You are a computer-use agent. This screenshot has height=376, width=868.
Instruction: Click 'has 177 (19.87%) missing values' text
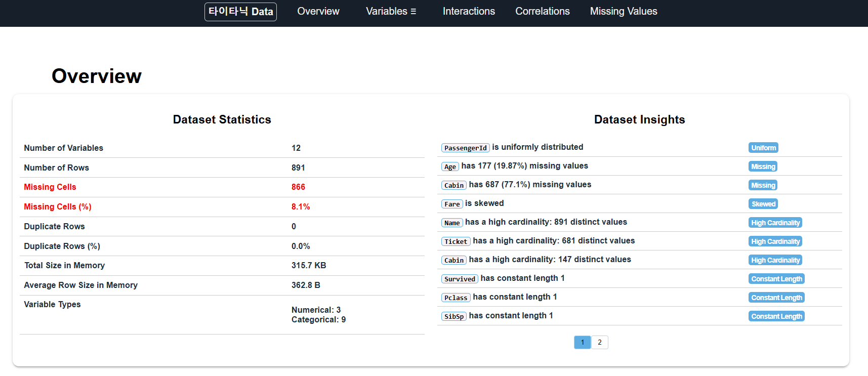tap(524, 166)
